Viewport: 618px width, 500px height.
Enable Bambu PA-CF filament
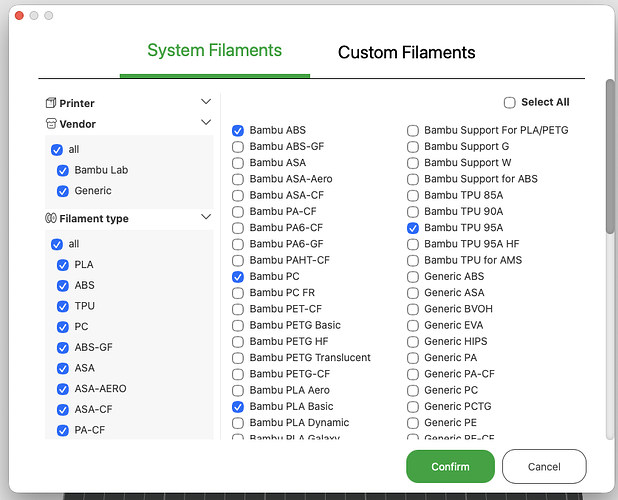pyautogui.click(x=238, y=212)
